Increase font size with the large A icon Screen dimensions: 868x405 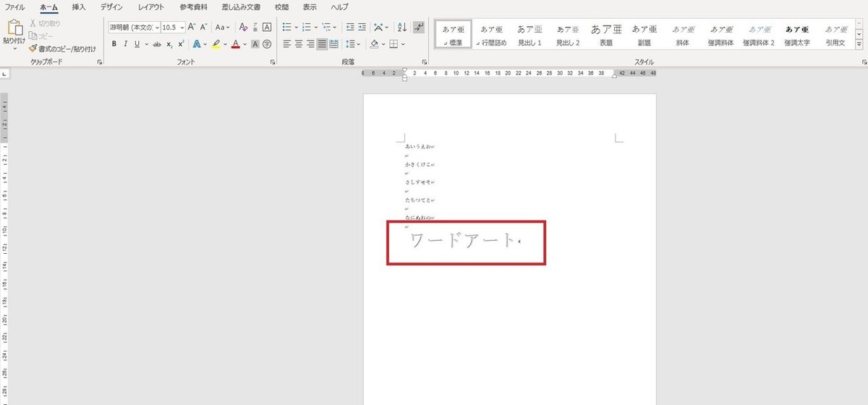(x=192, y=27)
